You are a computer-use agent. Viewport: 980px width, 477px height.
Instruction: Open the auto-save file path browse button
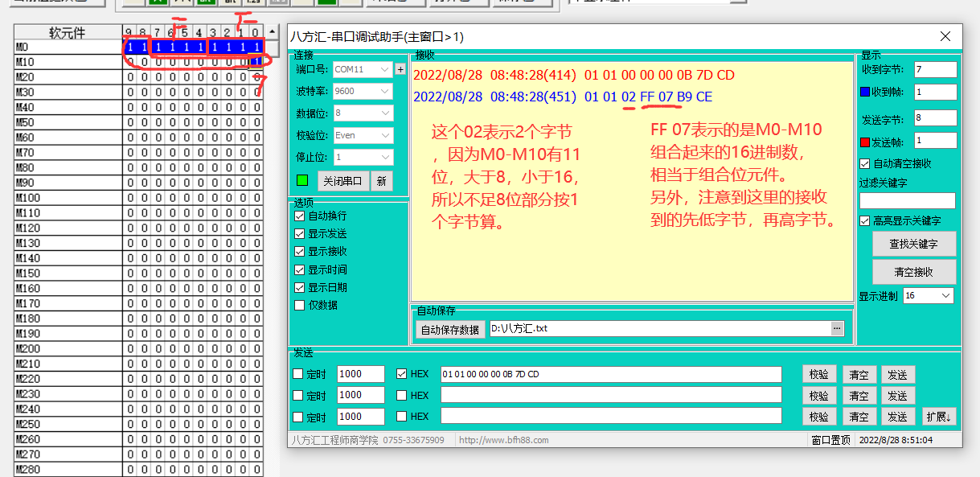[x=837, y=328]
